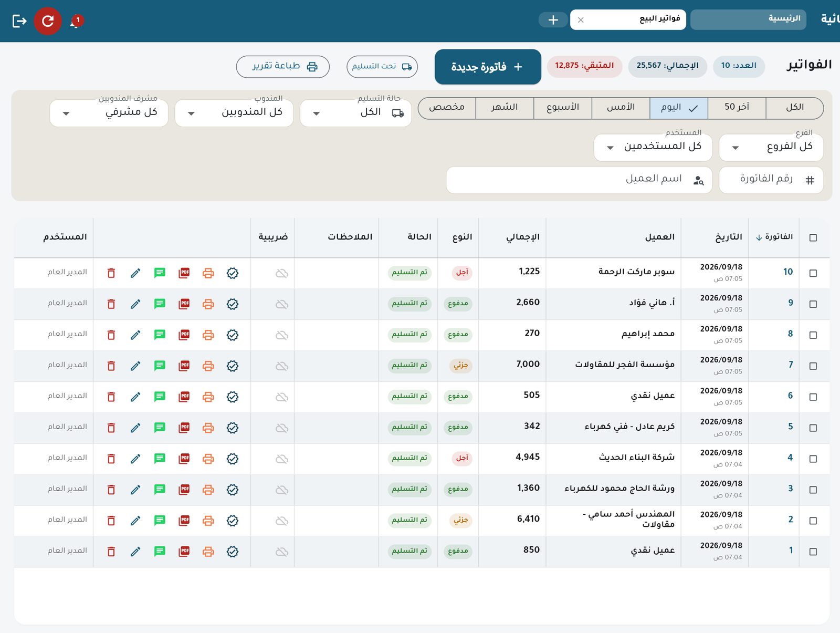This screenshot has height=633, width=840.
Task: Click verified badge icon for invoice 9
Action: tap(233, 304)
